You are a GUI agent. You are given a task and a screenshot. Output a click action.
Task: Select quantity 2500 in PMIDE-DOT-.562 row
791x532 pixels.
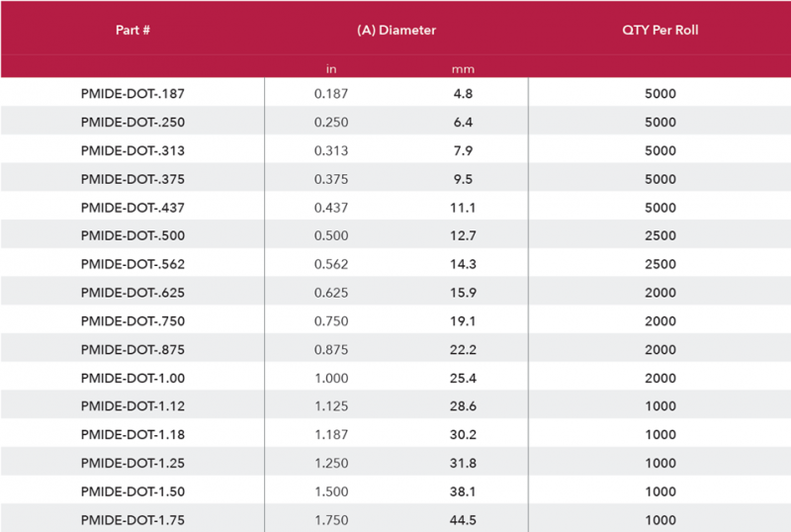click(x=660, y=265)
